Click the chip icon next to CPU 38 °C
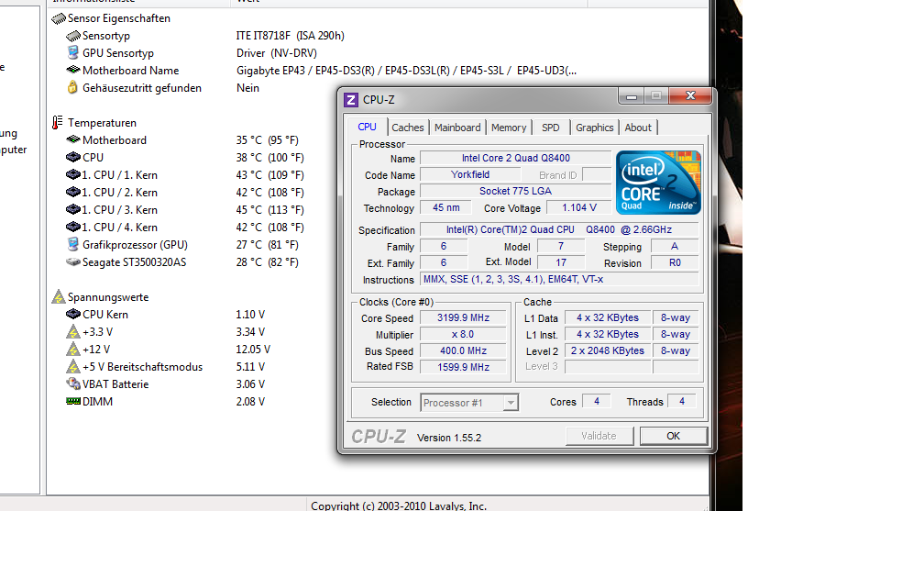This screenshot has width=924, height=578. point(73,158)
